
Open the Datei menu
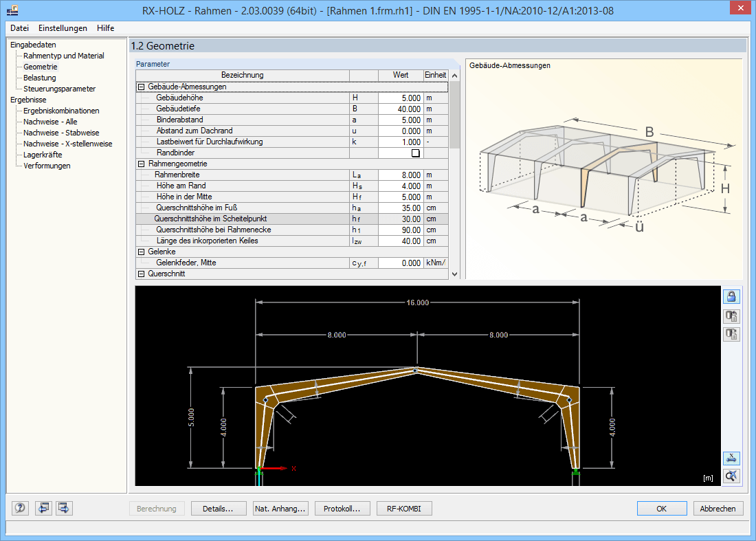pyautogui.click(x=19, y=28)
